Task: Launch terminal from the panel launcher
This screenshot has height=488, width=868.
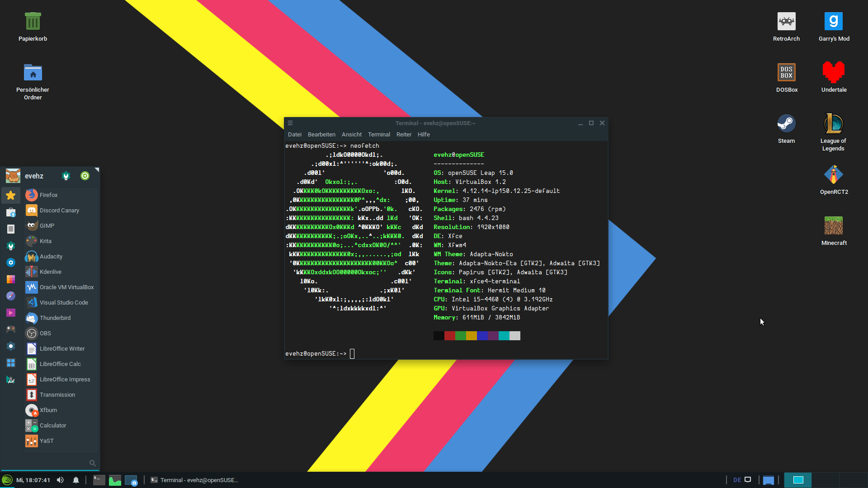Action: coord(99,480)
